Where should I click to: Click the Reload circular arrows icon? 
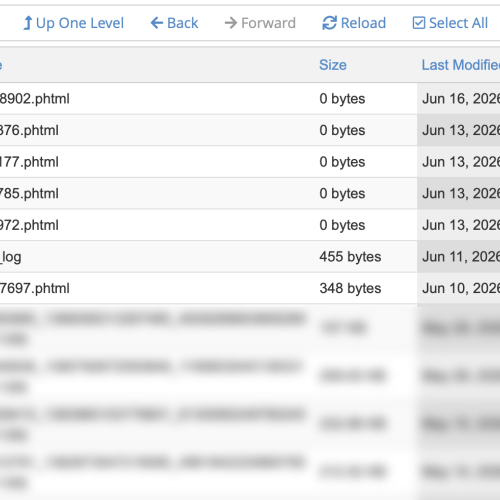330,23
